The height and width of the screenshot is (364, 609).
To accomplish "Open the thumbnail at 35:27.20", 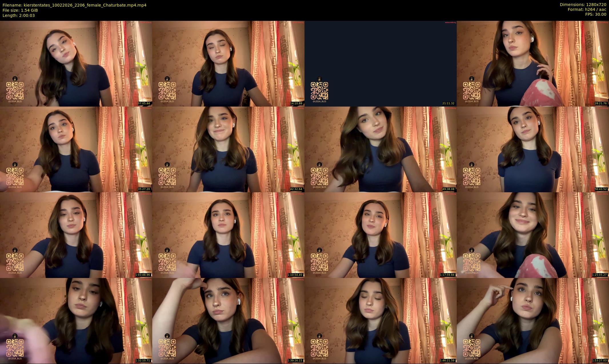I will (76, 149).
